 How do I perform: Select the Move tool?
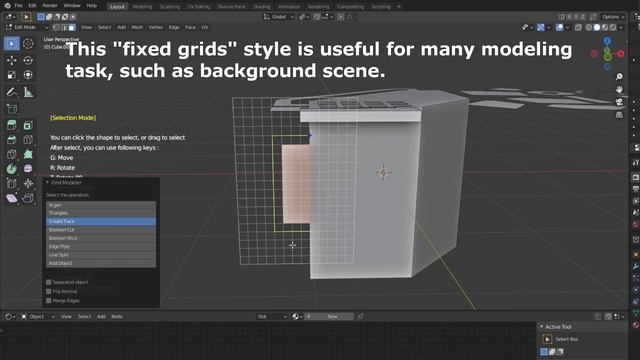(x=11, y=60)
